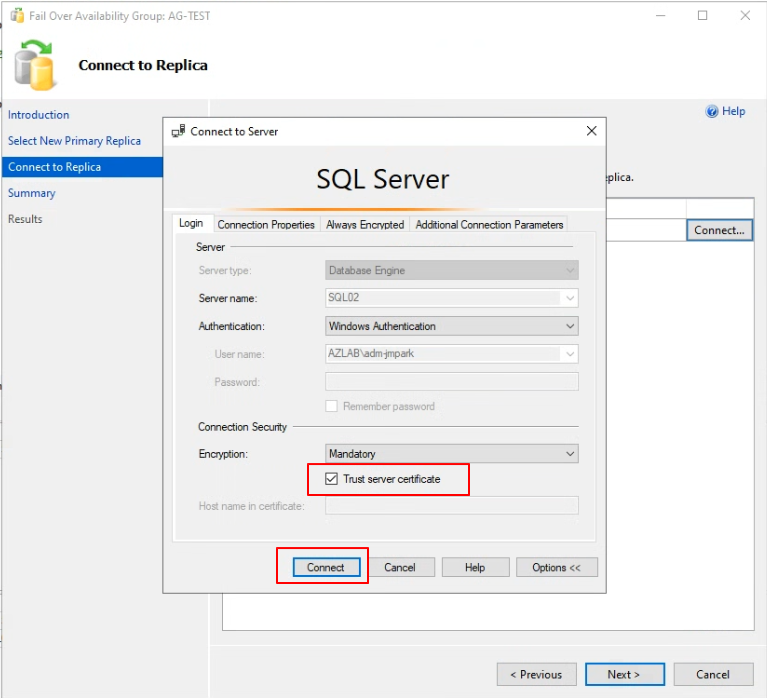
Task: Toggle the Remember password checkbox
Action: (x=331, y=406)
